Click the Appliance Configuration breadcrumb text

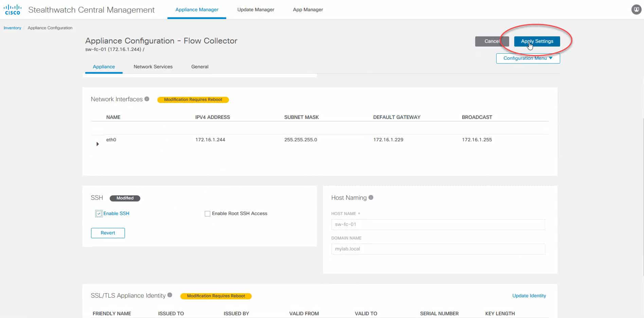50,28
